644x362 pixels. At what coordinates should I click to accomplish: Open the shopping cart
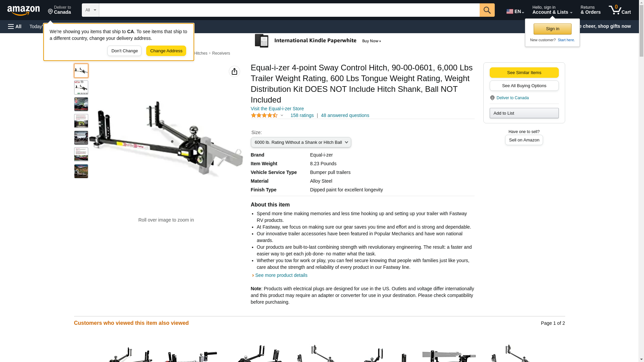pos(620,10)
